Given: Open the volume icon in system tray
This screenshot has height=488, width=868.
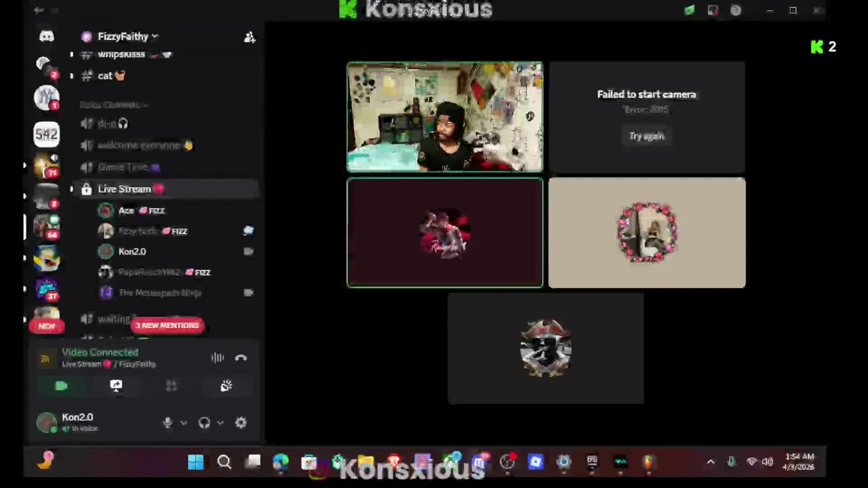Looking at the screenshot, I should (767, 462).
